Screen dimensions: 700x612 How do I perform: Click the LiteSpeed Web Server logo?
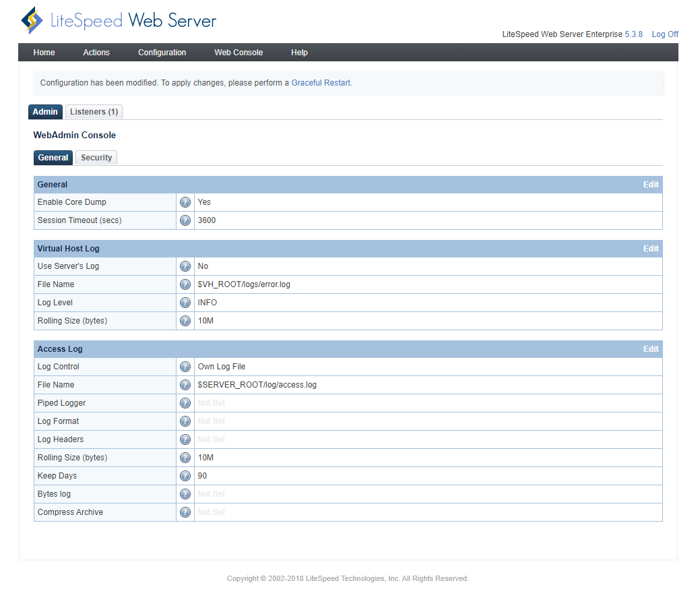(x=119, y=20)
